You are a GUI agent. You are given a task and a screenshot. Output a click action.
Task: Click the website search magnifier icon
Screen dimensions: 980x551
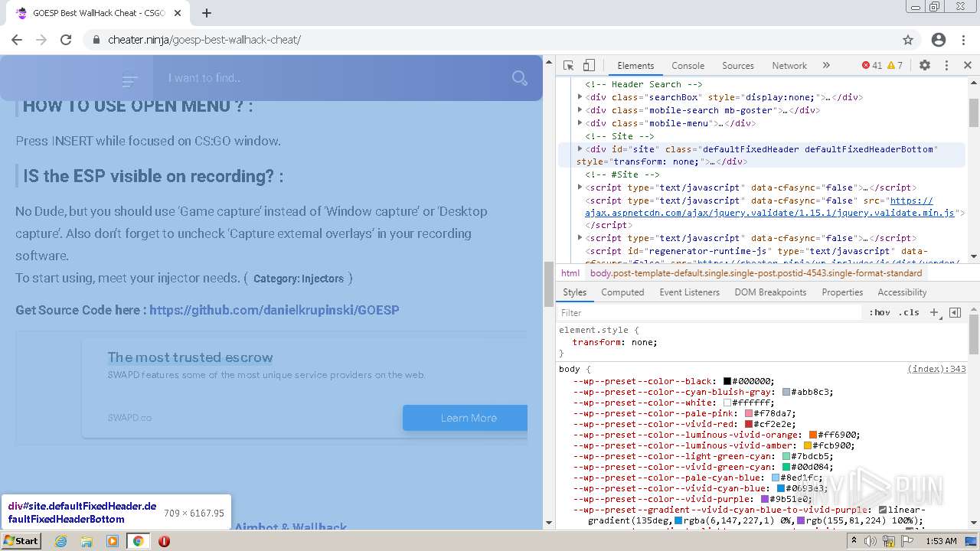coord(520,78)
